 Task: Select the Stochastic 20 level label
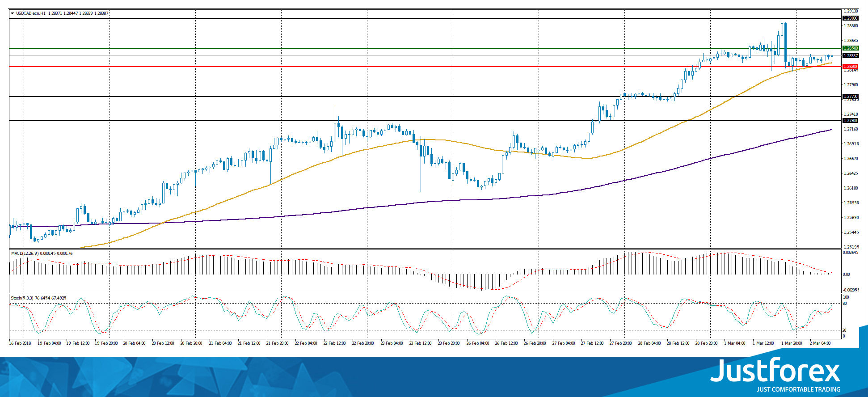[x=845, y=330]
